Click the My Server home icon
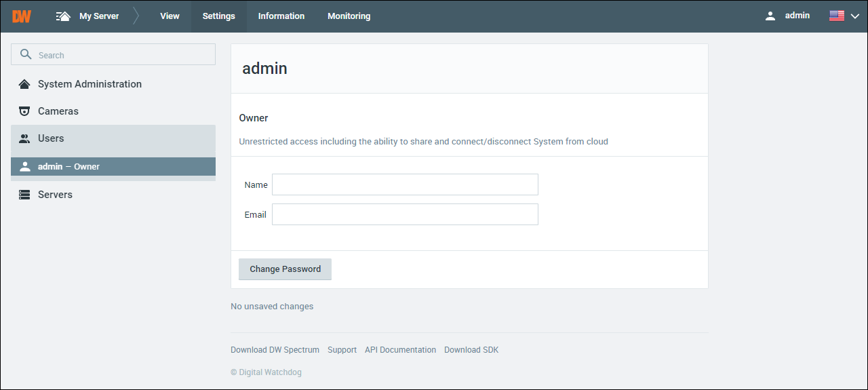 [x=63, y=16]
